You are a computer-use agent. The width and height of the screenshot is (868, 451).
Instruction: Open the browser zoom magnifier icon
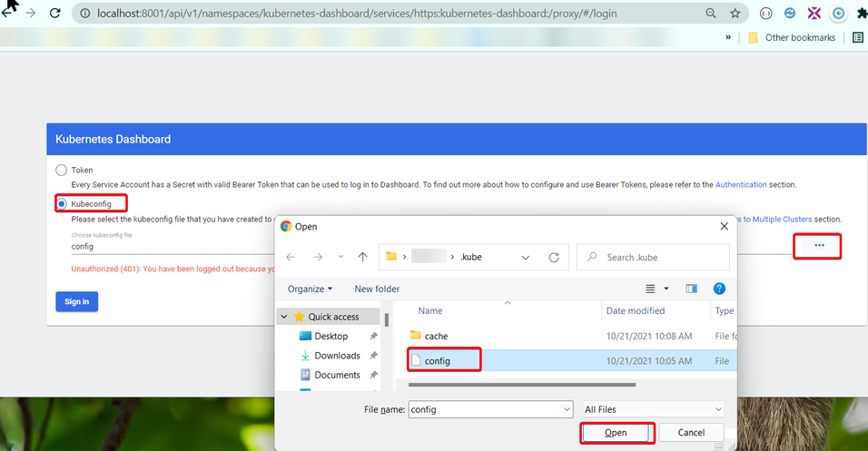pyautogui.click(x=711, y=14)
